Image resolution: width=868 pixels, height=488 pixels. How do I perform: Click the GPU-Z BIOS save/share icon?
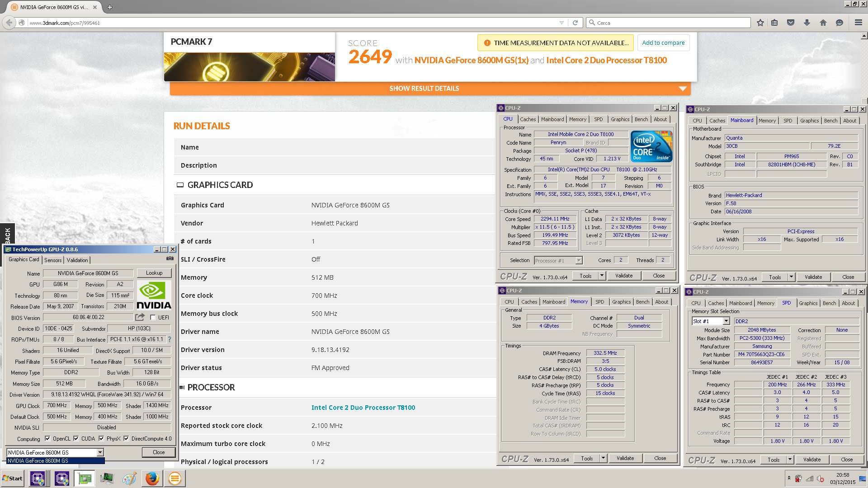(140, 317)
